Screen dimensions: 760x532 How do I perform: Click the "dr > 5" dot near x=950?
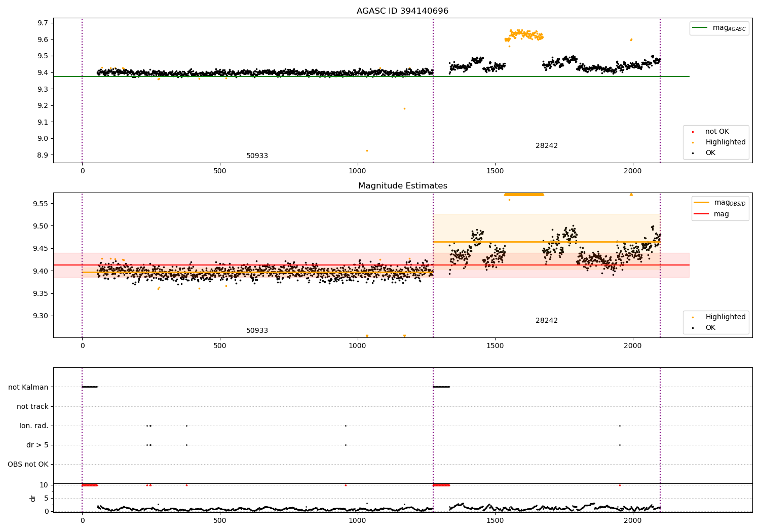(346, 445)
